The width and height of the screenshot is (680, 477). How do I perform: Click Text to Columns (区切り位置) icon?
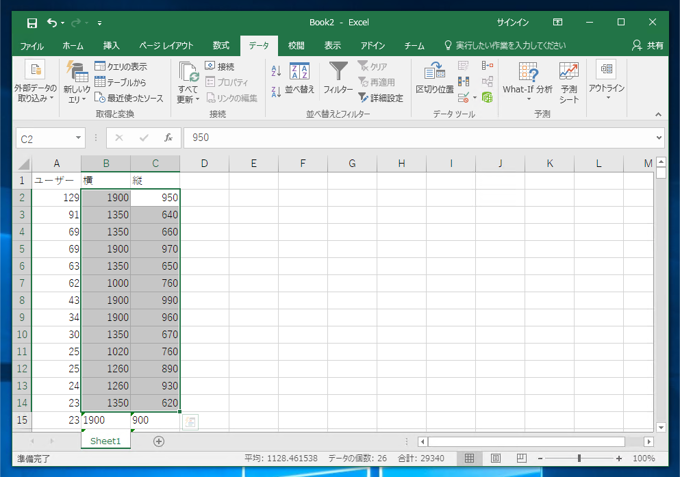click(x=435, y=72)
